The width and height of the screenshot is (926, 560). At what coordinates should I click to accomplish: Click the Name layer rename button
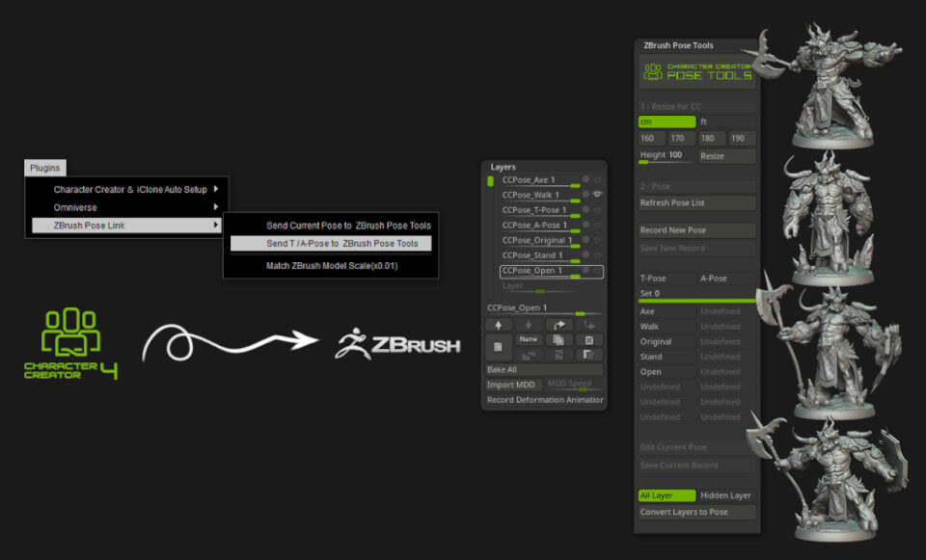[x=529, y=339]
